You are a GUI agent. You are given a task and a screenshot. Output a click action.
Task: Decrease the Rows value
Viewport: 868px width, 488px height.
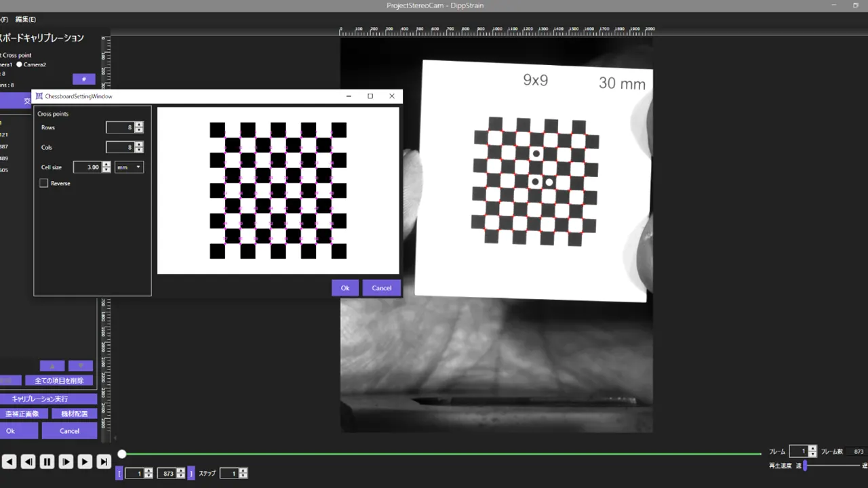[x=139, y=130]
